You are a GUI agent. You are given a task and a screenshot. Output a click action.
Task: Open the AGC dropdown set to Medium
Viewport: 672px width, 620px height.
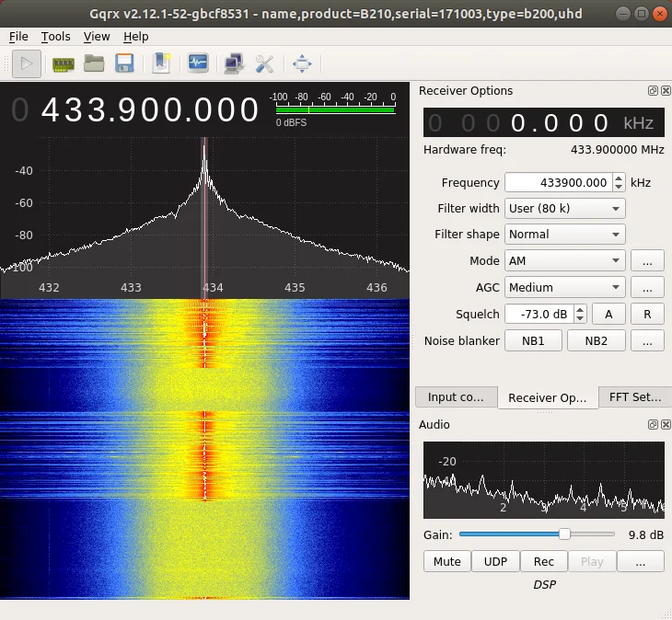click(564, 287)
